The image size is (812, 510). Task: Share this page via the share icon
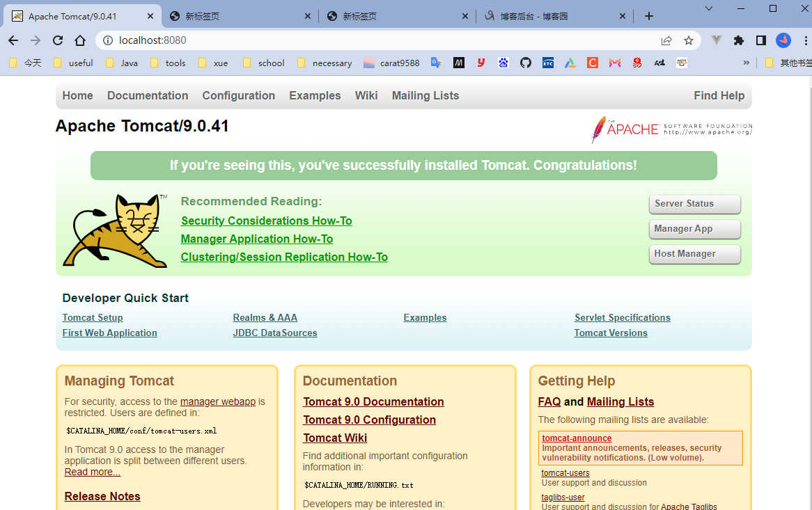point(666,40)
